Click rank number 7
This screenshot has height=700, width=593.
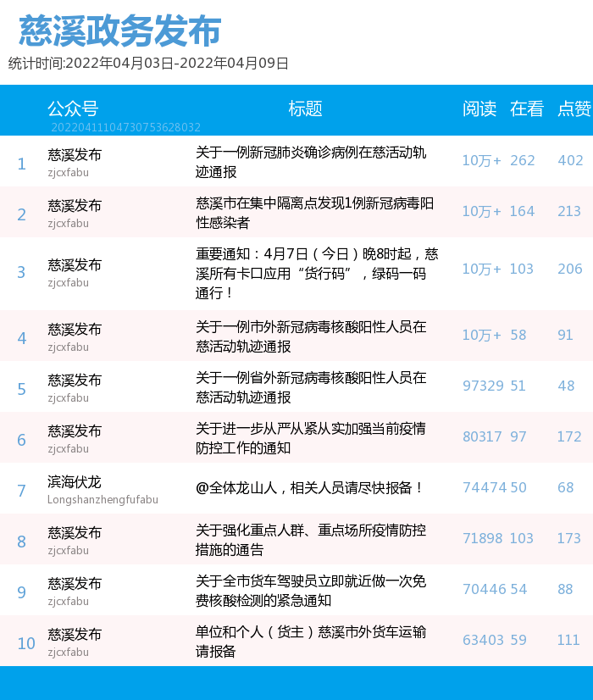(x=21, y=491)
